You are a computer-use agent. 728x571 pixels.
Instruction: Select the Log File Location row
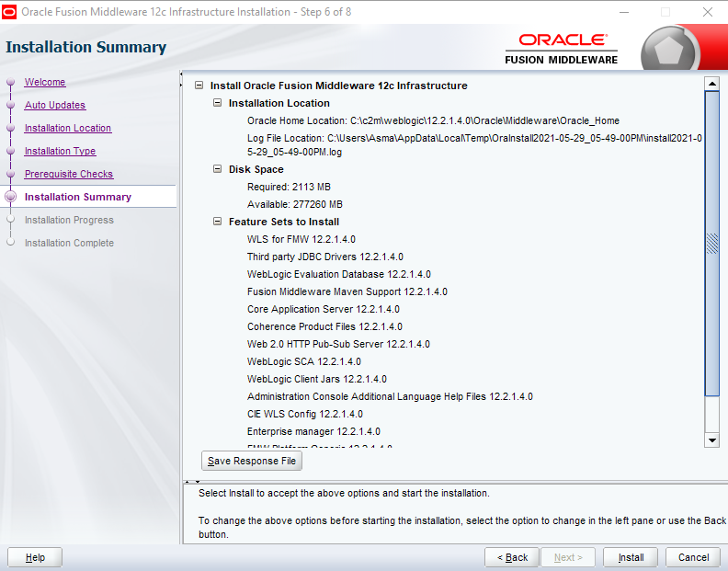[x=474, y=145]
